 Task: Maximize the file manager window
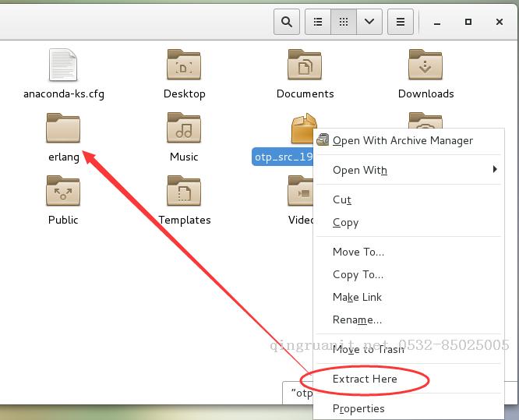pos(468,23)
